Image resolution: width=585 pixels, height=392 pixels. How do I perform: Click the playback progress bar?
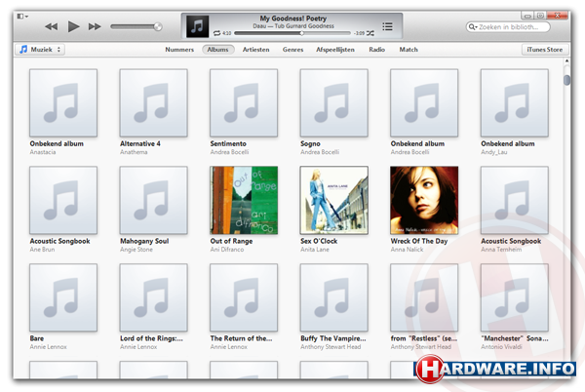tap(292, 33)
